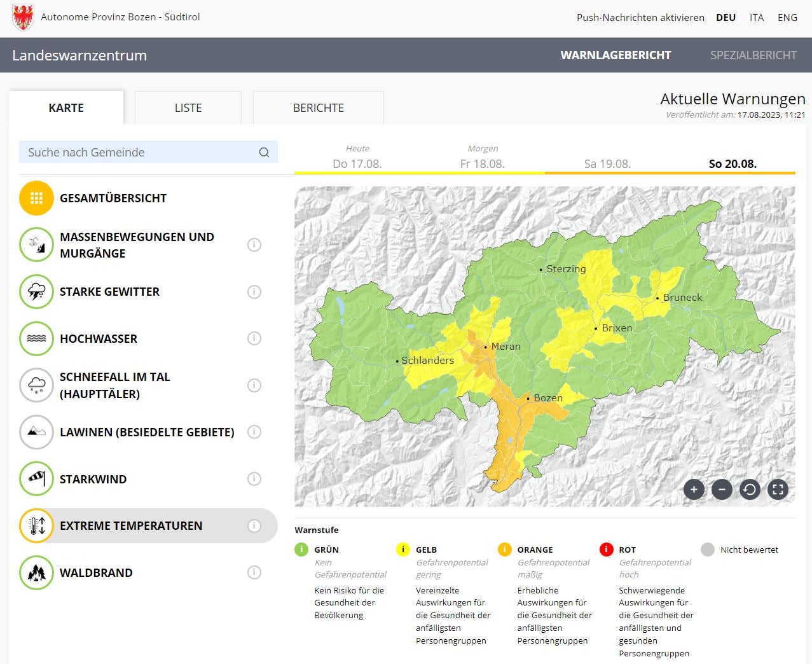The width and height of the screenshot is (812, 664).
Task: Open the info icon beside Extreme Temperaturen
Action: (x=254, y=526)
